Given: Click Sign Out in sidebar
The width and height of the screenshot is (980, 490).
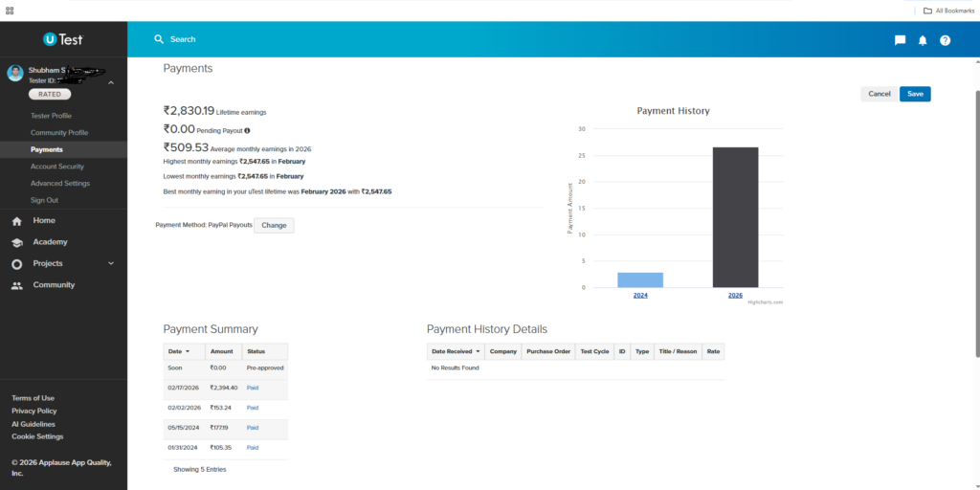Looking at the screenshot, I should [x=44, y=200].
